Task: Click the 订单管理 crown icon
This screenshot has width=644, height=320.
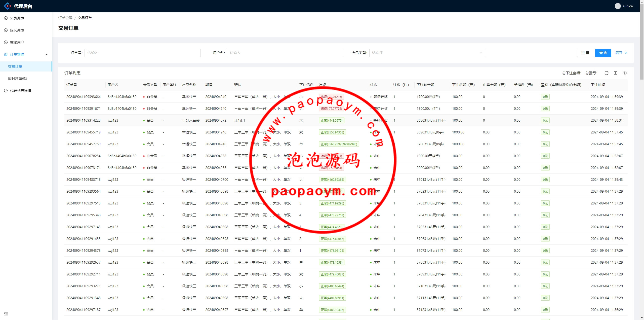Action: (6, 54)
